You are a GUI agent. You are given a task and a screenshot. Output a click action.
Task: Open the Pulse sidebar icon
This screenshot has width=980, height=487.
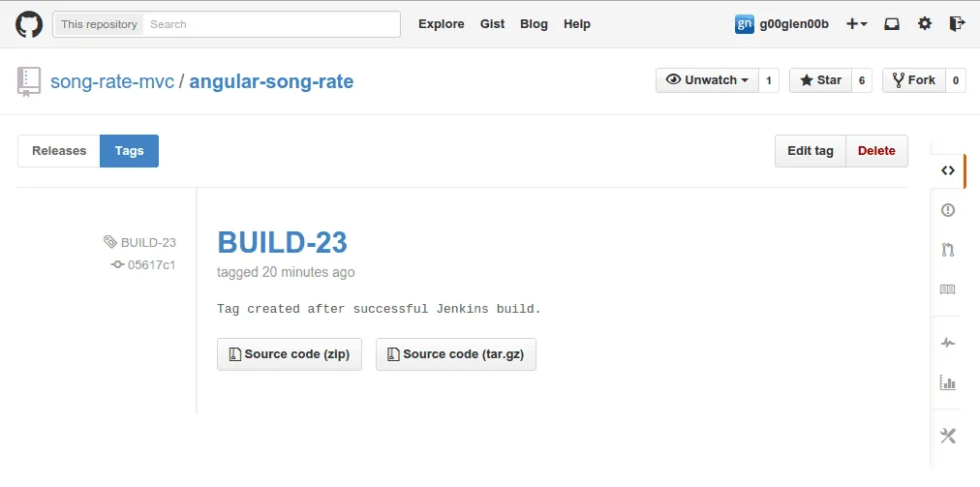coord(948,343)
